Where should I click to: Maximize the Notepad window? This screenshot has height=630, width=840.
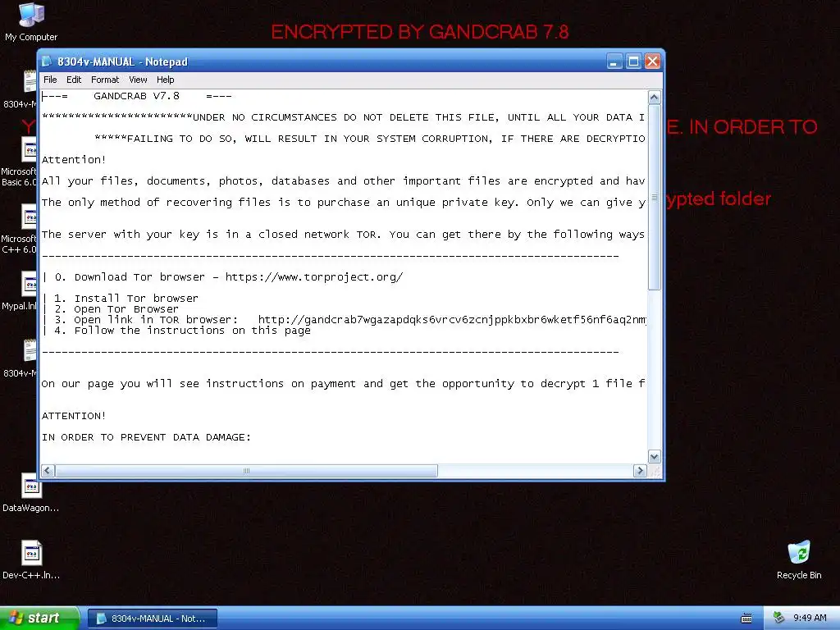click(633, 62)
